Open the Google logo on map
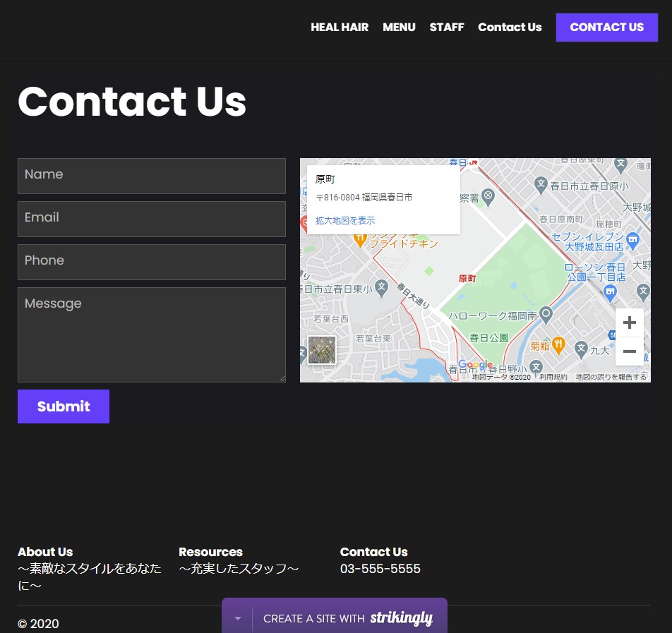The image size is (672, 633). click(x=475, y=365)
